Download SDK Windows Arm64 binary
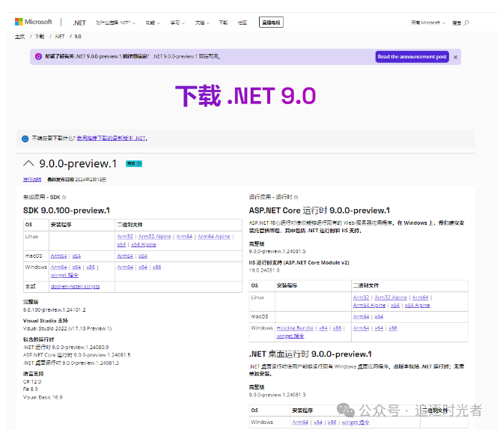 125,267
